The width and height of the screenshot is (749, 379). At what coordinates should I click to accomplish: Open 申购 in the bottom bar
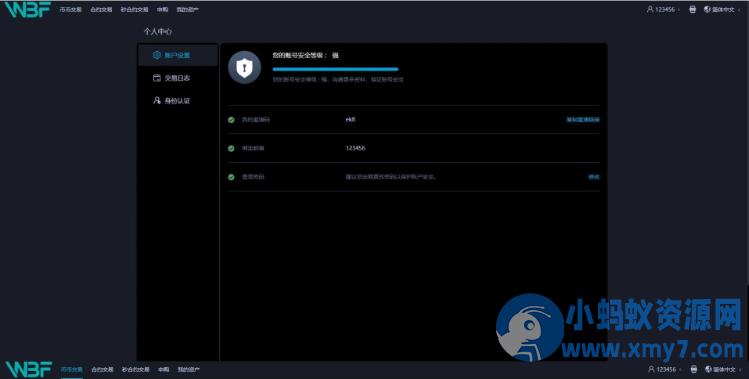click(x=164, y=369)
